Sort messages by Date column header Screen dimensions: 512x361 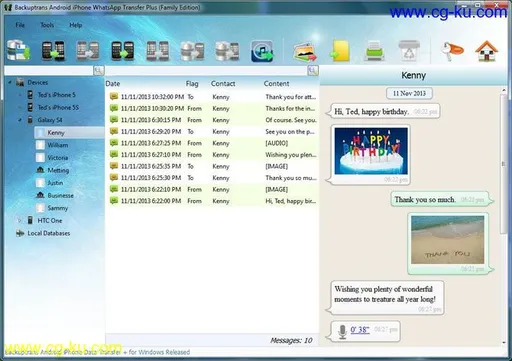coord(113,84)
